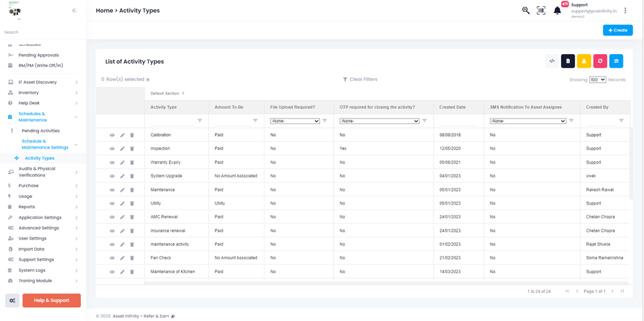View the Maintenance row via eye icon
Viewport: 644px width, 321px height.
pos(112,190)
